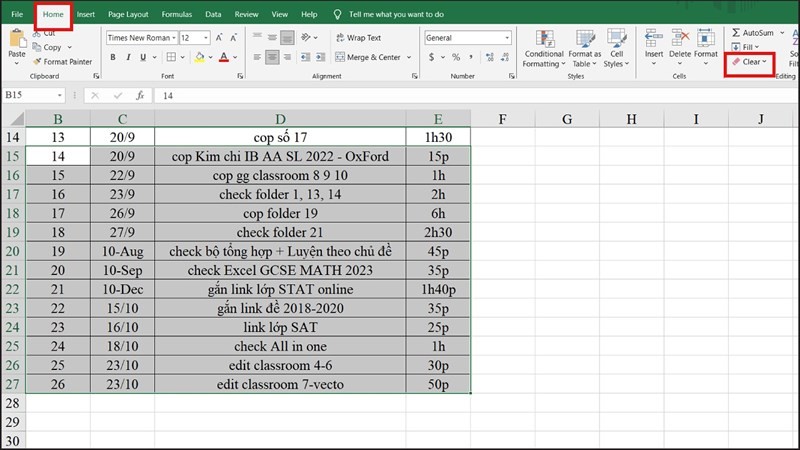The image size is (800, 450).
Task: Switch to the Review tab
Action: point(246,14)
